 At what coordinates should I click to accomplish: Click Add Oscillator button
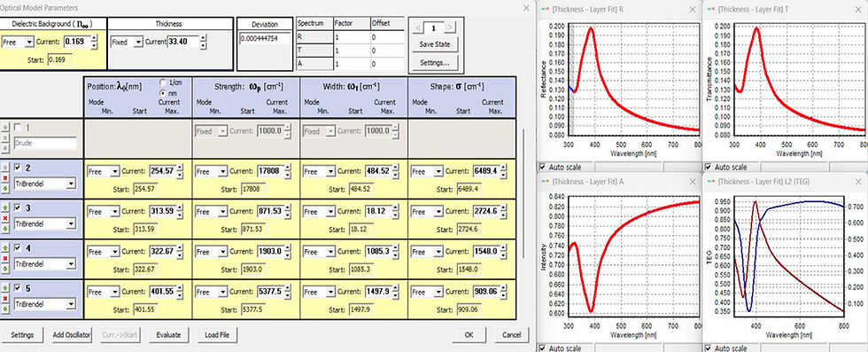72,335
